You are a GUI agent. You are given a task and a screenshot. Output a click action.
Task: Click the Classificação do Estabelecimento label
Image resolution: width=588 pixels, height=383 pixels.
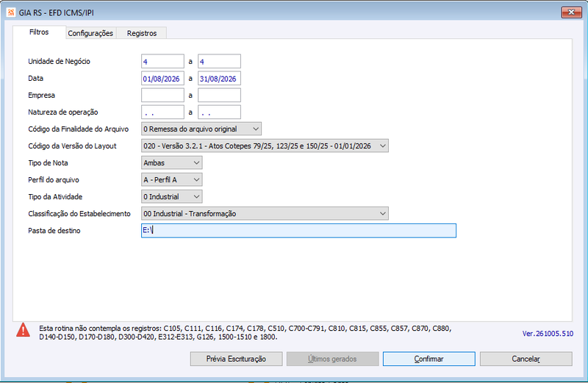79,214
